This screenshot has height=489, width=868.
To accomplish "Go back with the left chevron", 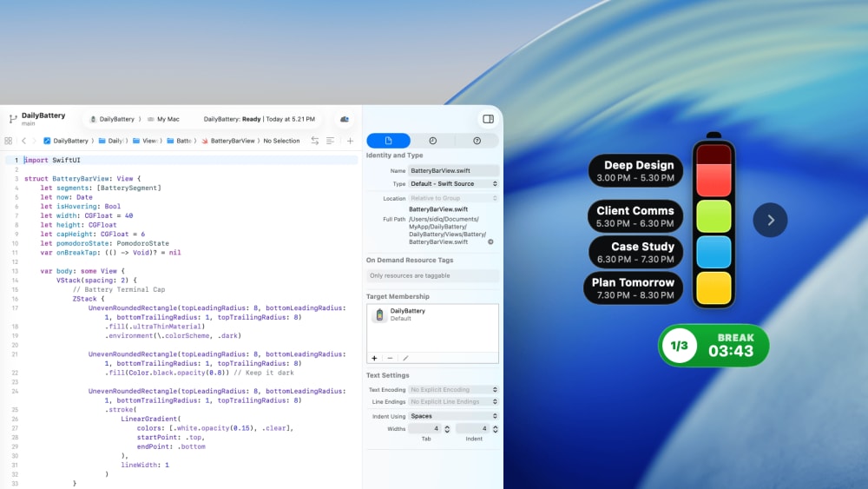I will click(23, 141).
